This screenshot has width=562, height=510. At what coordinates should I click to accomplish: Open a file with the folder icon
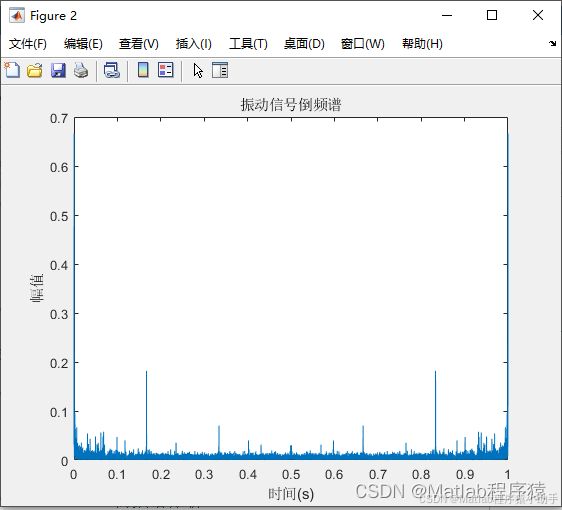pos(35,70)
